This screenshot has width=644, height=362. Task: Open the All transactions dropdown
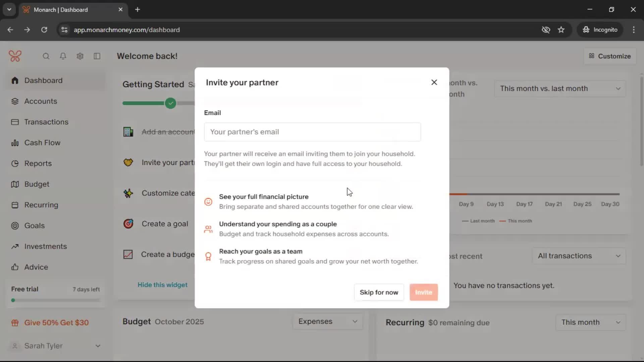click(579, 256)
